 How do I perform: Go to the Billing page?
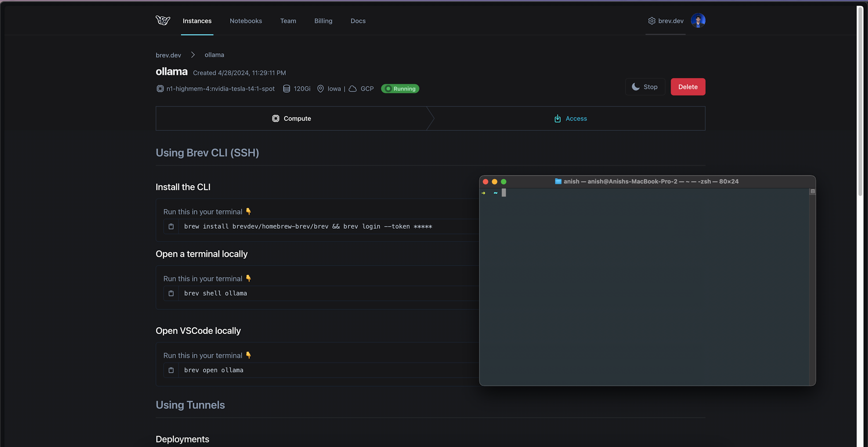(323, 21)
